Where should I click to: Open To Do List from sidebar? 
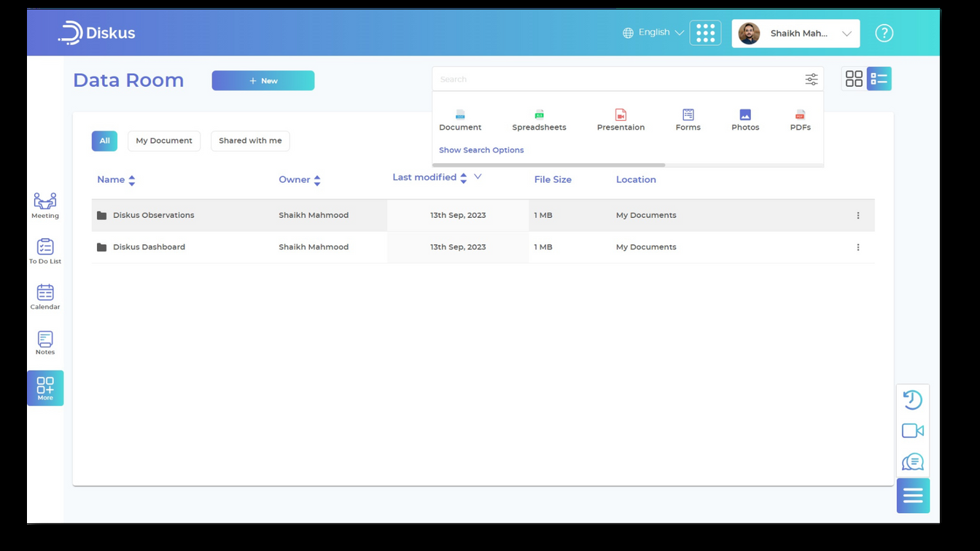(x=45, y=251)
